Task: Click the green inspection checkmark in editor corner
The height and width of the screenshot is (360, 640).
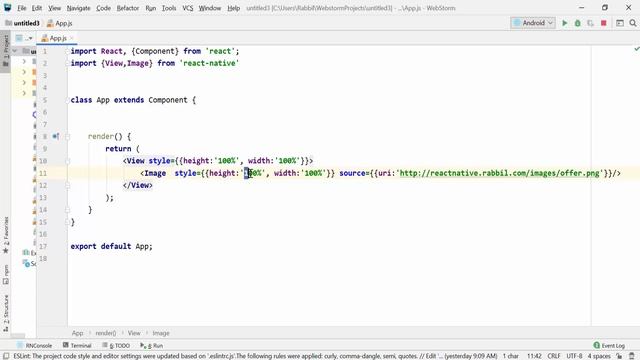Action: 636,49
